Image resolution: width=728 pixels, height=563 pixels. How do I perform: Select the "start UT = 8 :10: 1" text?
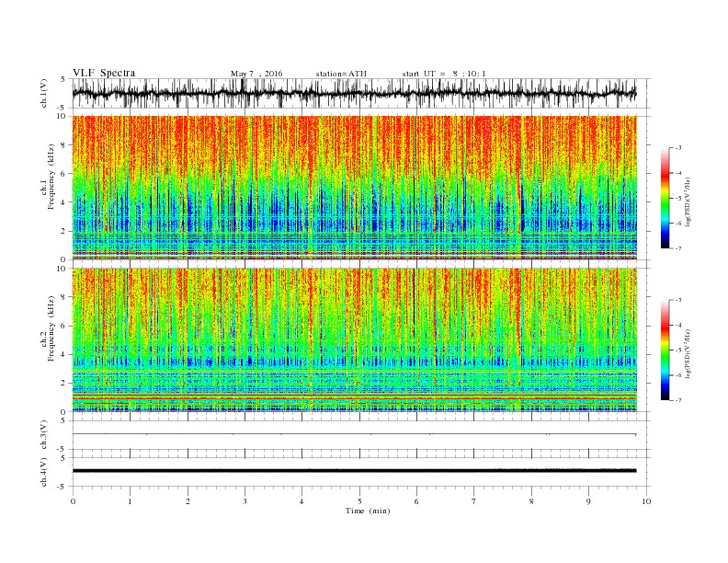444,74
